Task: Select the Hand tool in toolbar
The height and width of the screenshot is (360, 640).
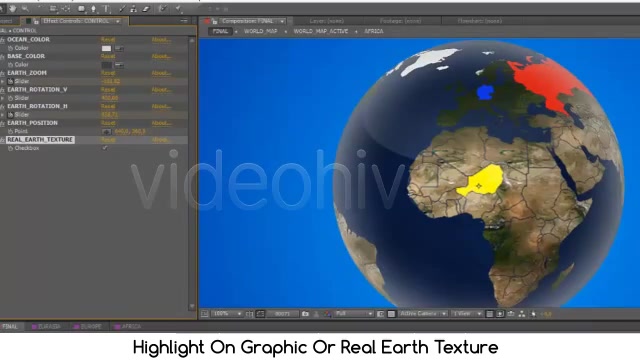Action: 13,8
